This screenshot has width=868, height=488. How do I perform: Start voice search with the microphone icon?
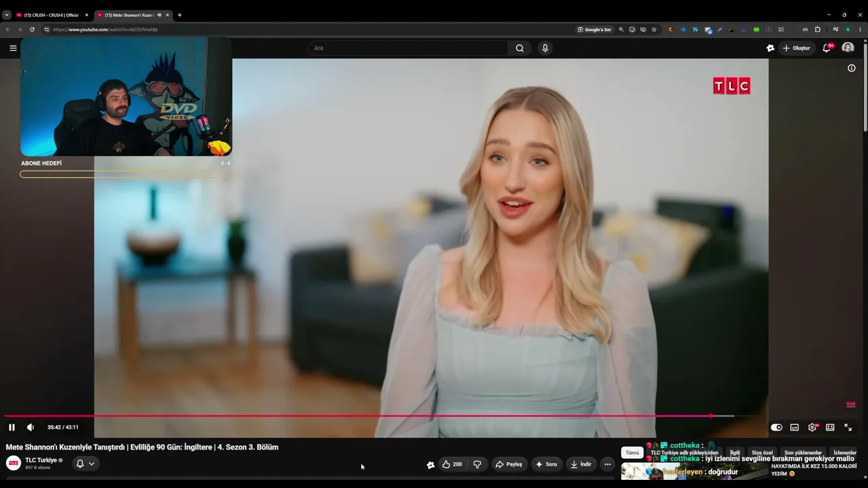[x=545, y=48]
